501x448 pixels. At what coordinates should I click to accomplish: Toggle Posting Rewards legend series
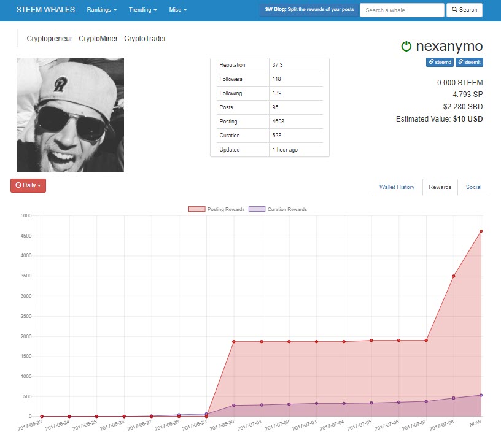pos(217,209)
